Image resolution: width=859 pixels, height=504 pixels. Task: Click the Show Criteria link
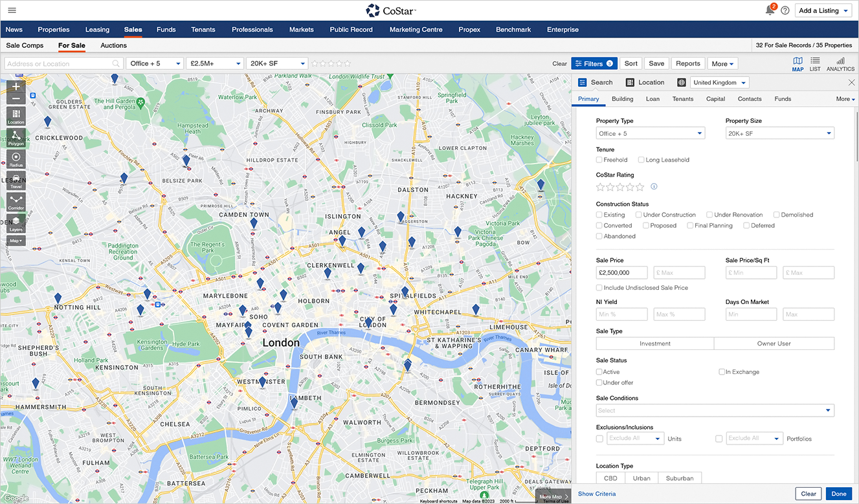point(597,494)
